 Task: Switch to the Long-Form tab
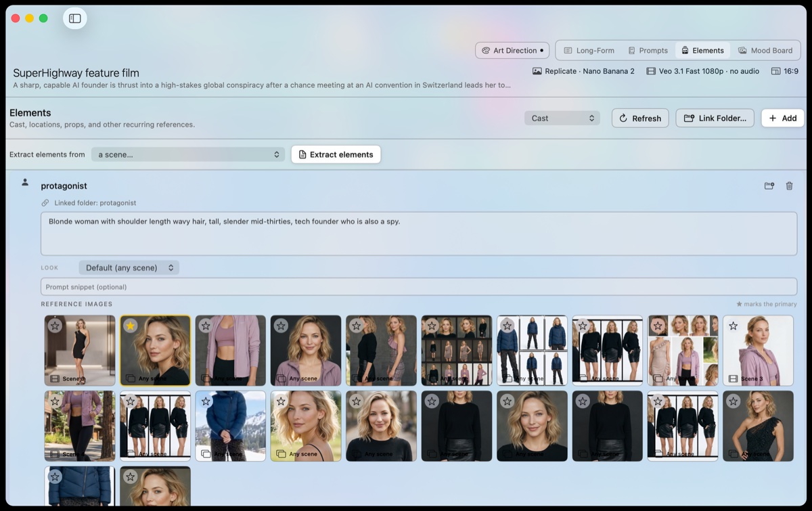click(x=589, y=50)
